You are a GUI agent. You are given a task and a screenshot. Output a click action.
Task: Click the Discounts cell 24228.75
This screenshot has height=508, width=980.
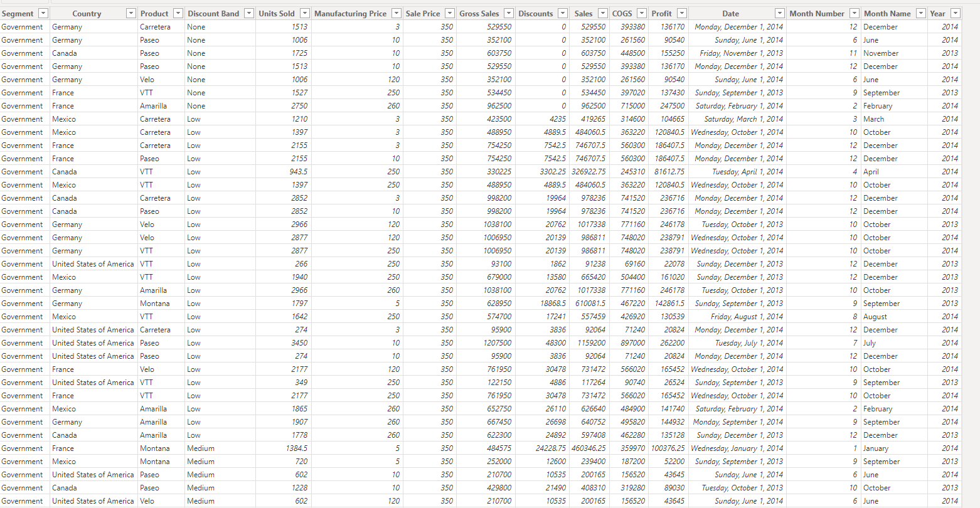point(551,448)
